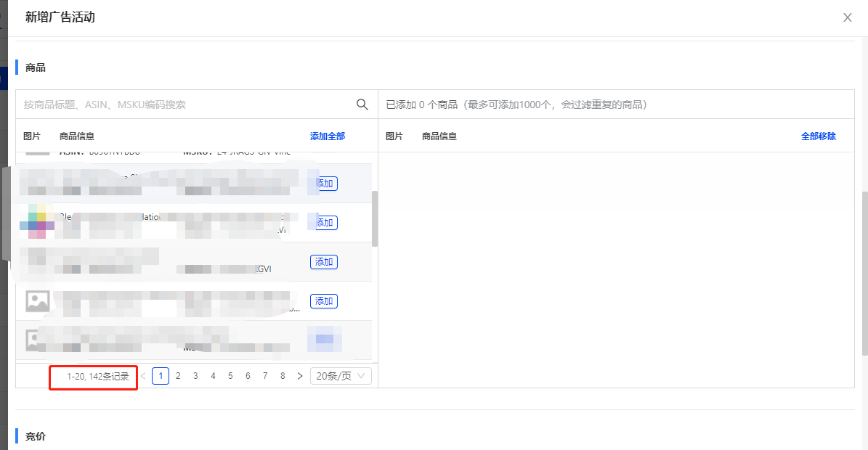The image size is (868, 450).
Task: Go to page 7
Action: (265, 376)
